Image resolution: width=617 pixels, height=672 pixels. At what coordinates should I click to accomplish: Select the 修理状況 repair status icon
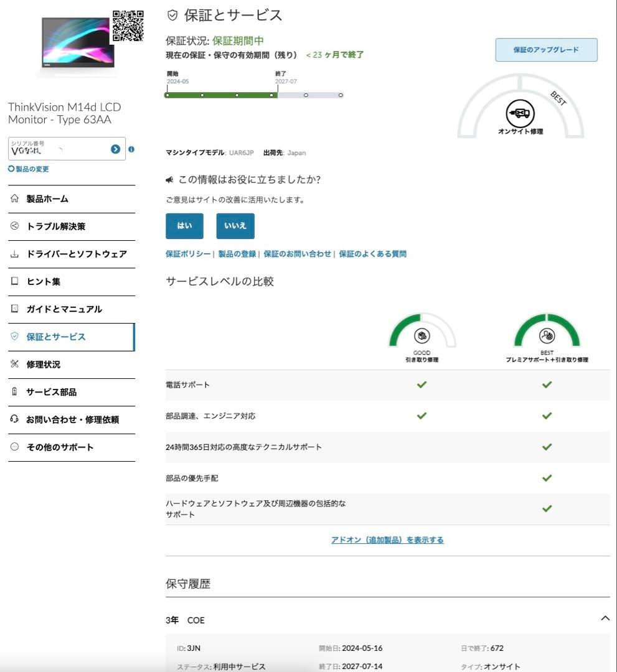coord(13,364)
